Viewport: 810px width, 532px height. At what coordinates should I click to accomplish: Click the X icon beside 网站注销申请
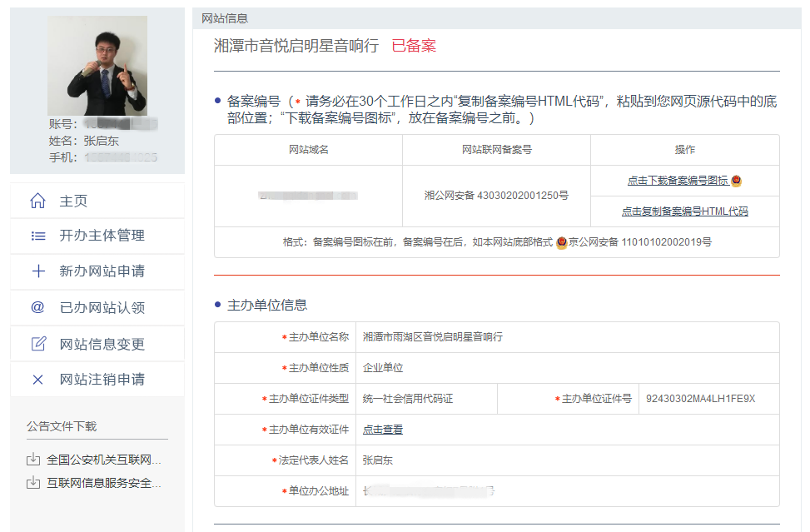37,377
